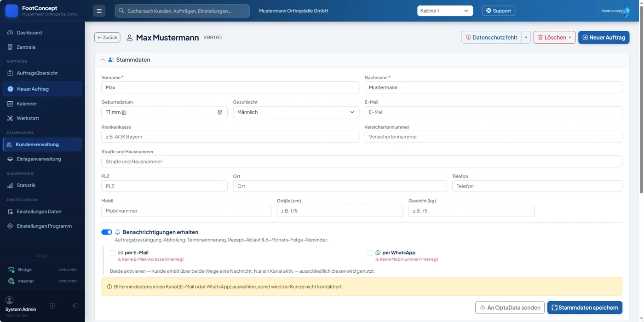Click the Bridge connection status icon

(11, 270)
